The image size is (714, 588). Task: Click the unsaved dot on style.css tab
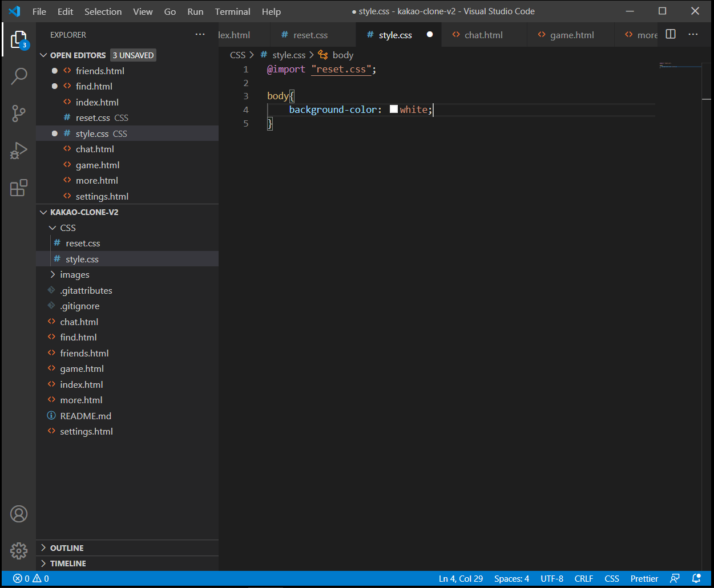430,35
